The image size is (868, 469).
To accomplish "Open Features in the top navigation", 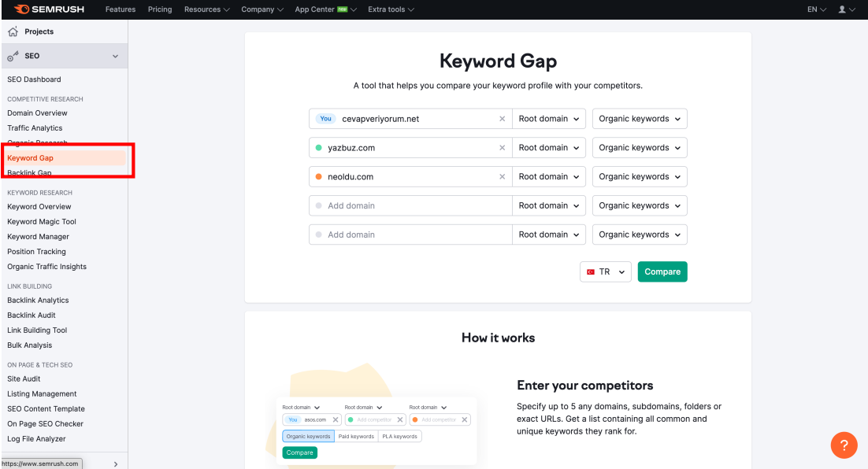I will [x=121, y=9].
